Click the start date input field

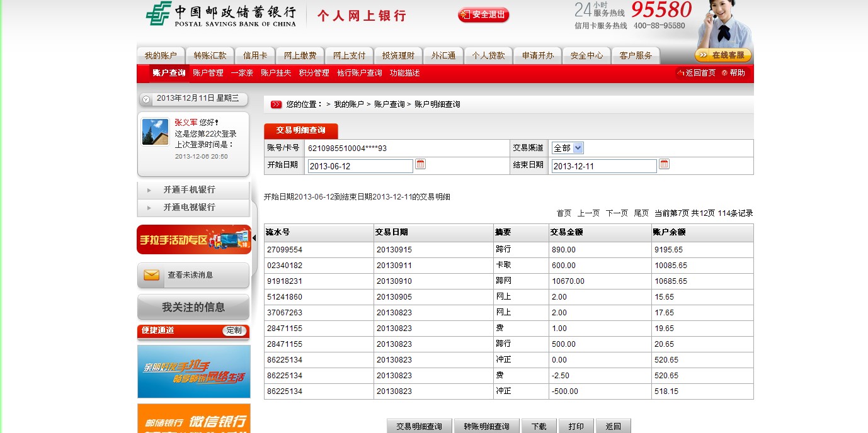click(360, 166)
